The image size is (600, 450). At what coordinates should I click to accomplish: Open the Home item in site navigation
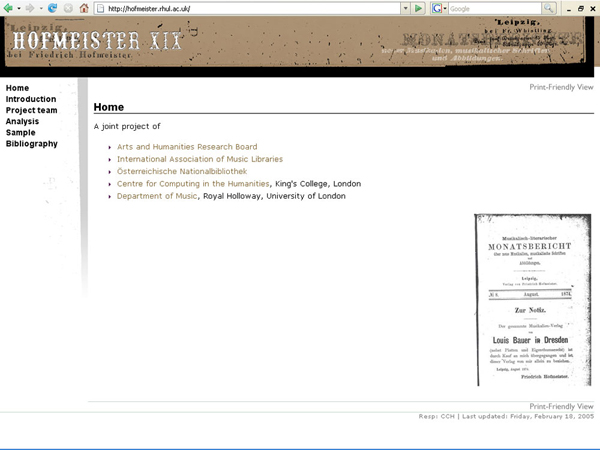[17, 88]
